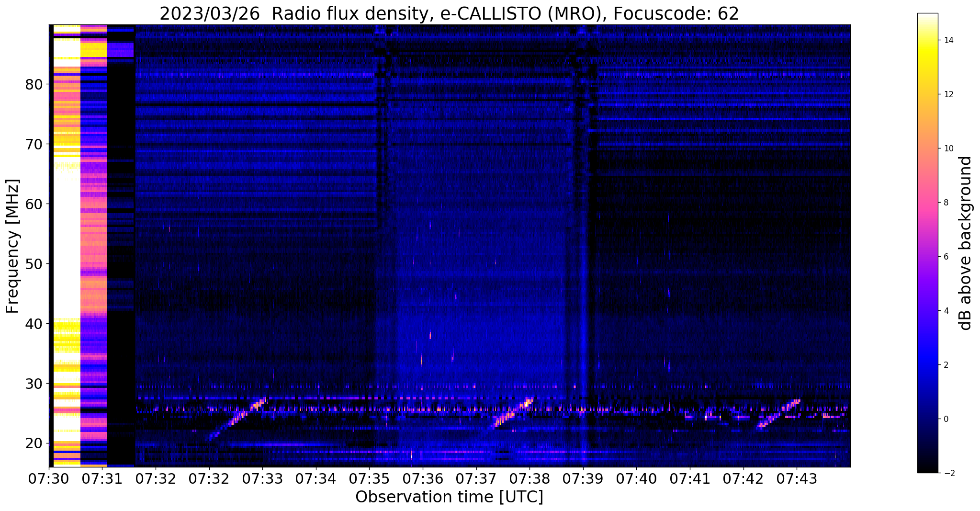This screenshot has width=980, height=511.
Task: Click the 'Observation time [UTC]' x-axis label
Action: click(x=449, y=497)
